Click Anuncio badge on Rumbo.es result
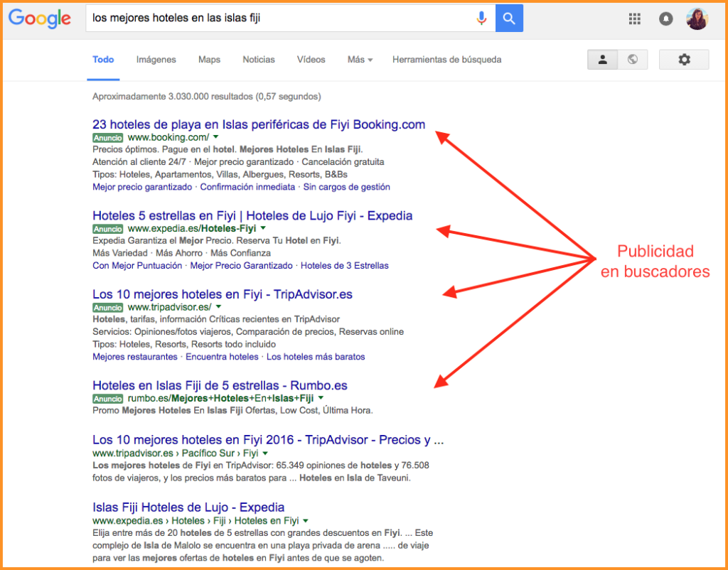Screen dimensions: 728x570 (108, 398)
